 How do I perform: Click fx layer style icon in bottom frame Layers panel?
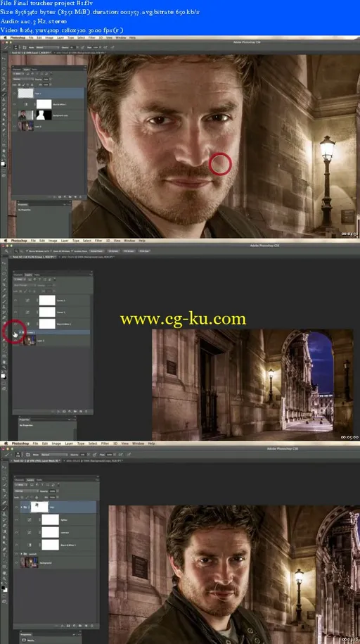(63, 626)
